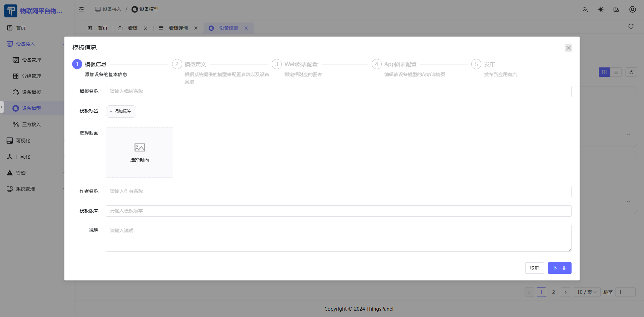Open the user profile avatar icon
Screen dimensions: 644x317
click(632, 9)
